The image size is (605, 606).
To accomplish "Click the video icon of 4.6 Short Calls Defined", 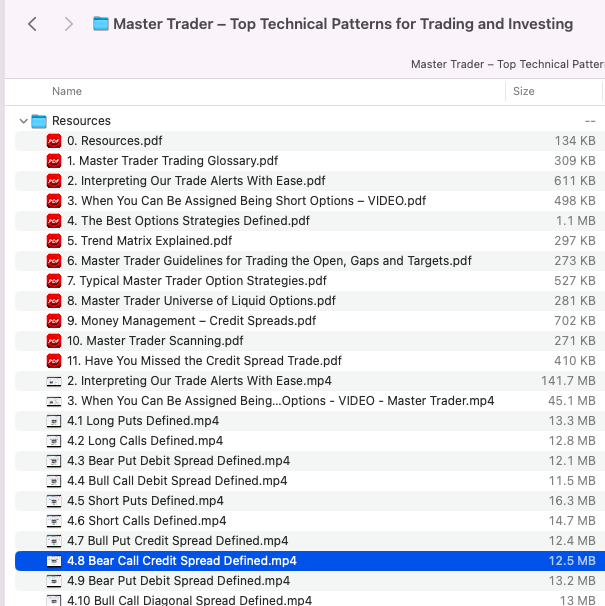I will [x=54, y=521].
